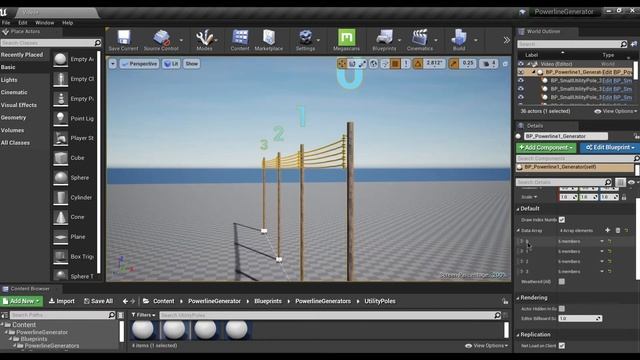Toggle the Net Load on Client checkbox
This screenshot has width=640, height=360.
562,345
